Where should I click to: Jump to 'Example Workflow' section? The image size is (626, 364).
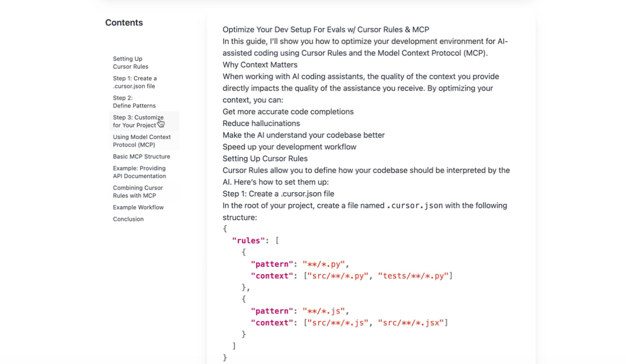tap(138, 207)
